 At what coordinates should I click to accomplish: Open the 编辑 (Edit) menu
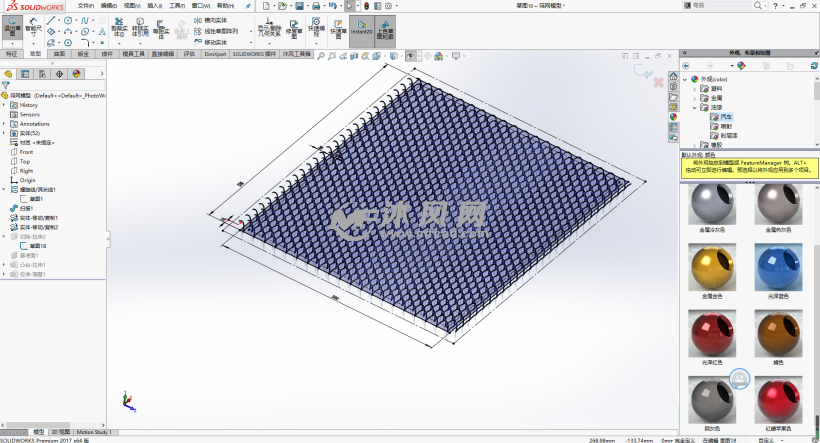tap(108, 6)
